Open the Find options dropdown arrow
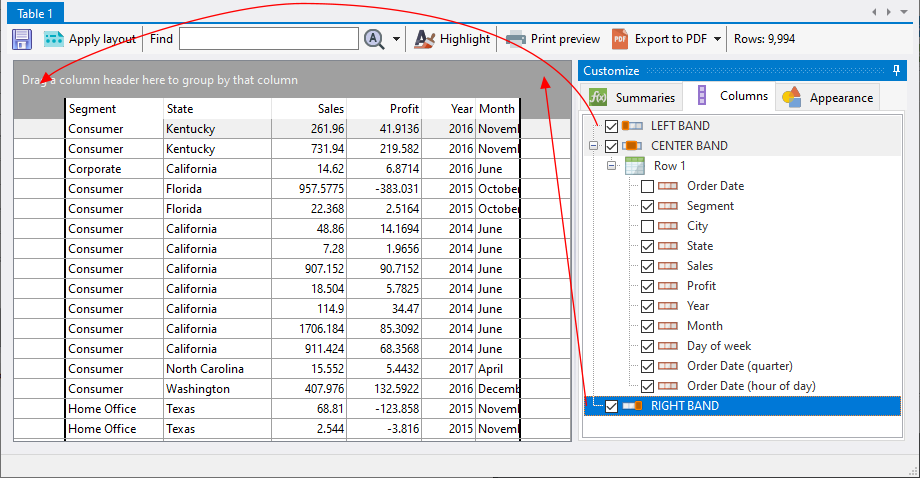 (396, 39)
